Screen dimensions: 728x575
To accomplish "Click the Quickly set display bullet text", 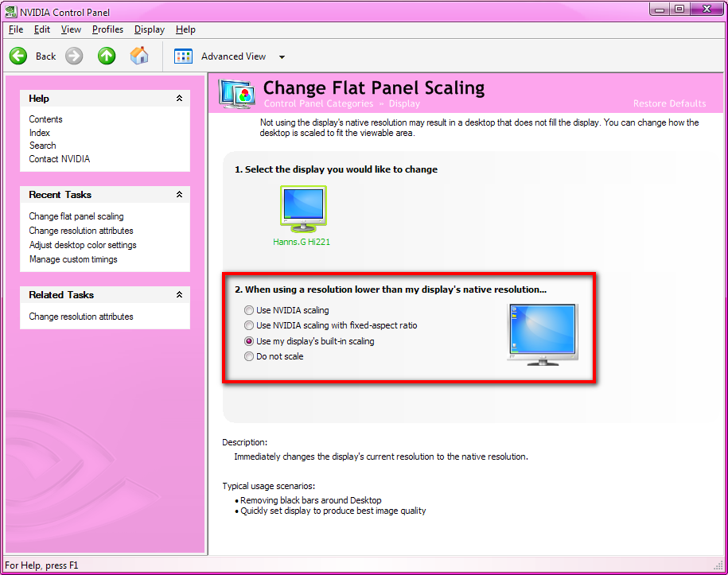I will tap(333, 511).
